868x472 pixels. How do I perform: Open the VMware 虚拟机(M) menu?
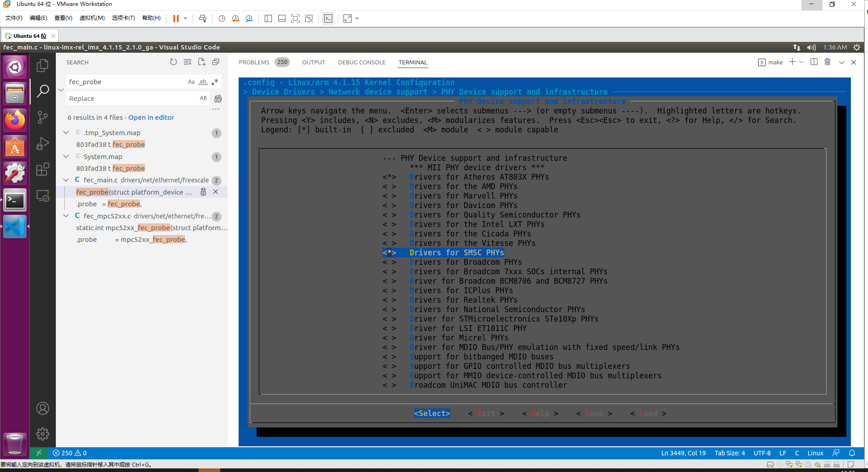[92, 18]
